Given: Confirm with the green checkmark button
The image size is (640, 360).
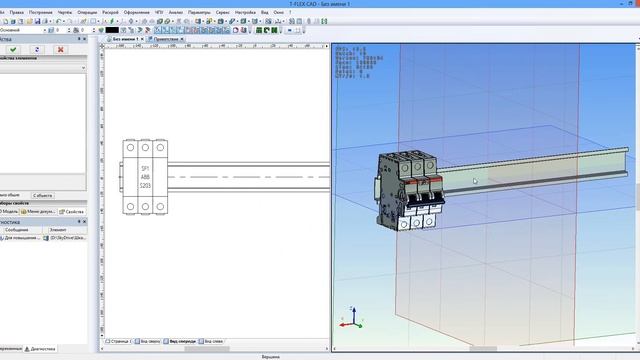Looking at the screenshot, I should [13, 49].
